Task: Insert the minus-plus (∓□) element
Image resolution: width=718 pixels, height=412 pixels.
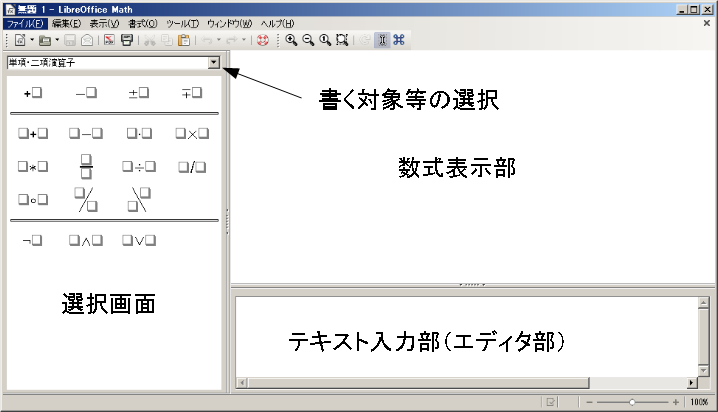Action: point(192,93)
